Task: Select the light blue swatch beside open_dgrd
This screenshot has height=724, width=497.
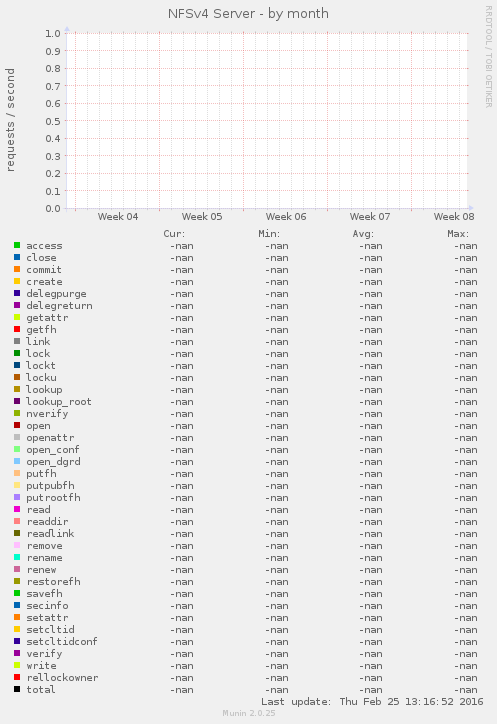Action: [17, 461]
